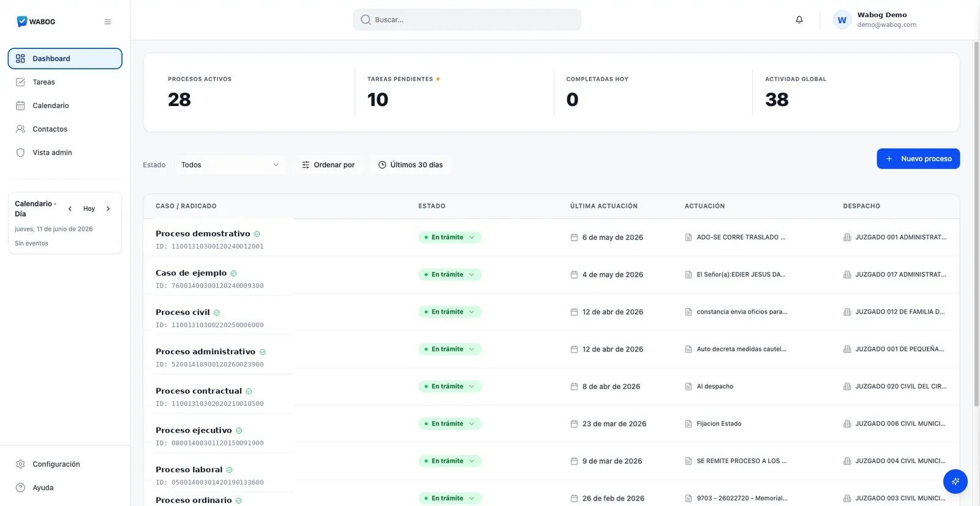Image resolution: width=980 pixels, height=506 pixels.
Task: Click verified check icon beside Proceso demostrativo
Action: coord(257,234)
